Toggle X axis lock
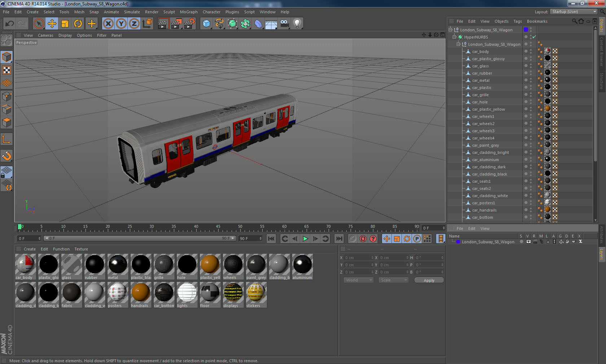606x364 pixels. (x=108, y=24)
